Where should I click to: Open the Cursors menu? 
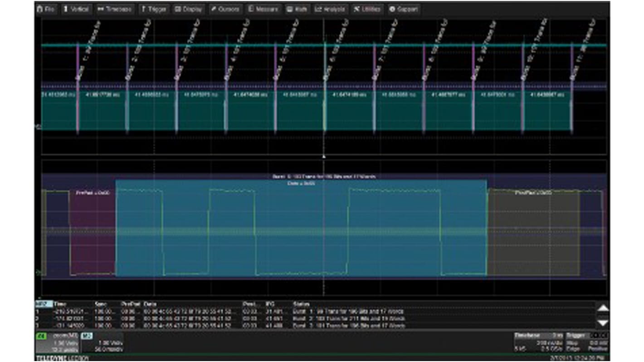click(225, 9)
